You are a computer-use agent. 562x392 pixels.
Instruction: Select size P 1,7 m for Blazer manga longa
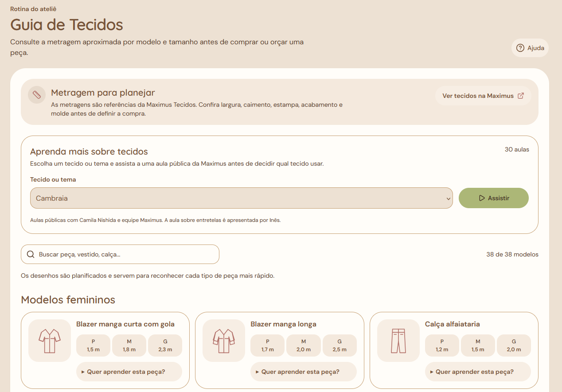[268, 345]
